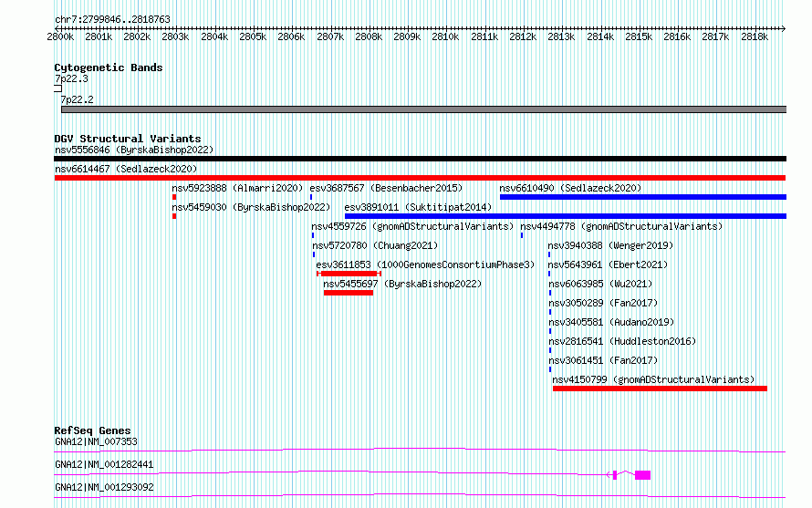Open esv3687567 (Besenbacher2015) label

pos(386,188)
